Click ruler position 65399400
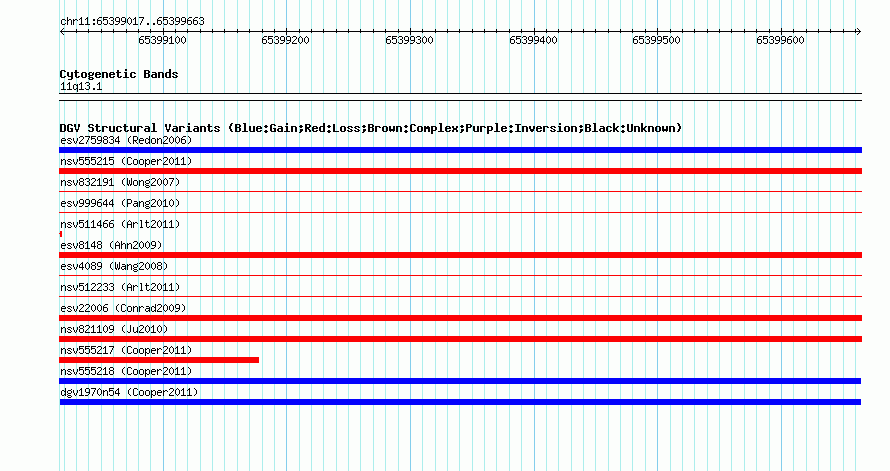 pyautogui.click(x=533, y=40)
